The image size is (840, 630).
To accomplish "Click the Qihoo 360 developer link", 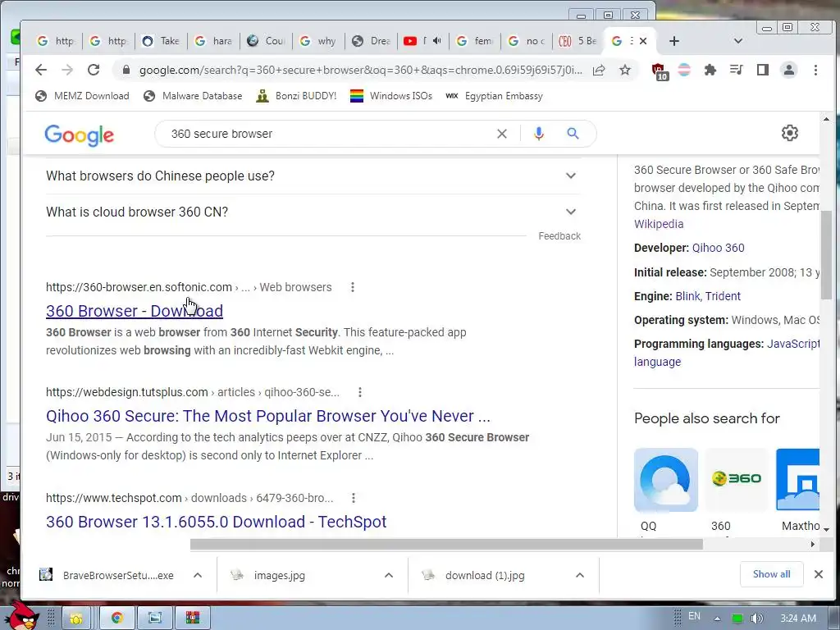I will 718,248.
